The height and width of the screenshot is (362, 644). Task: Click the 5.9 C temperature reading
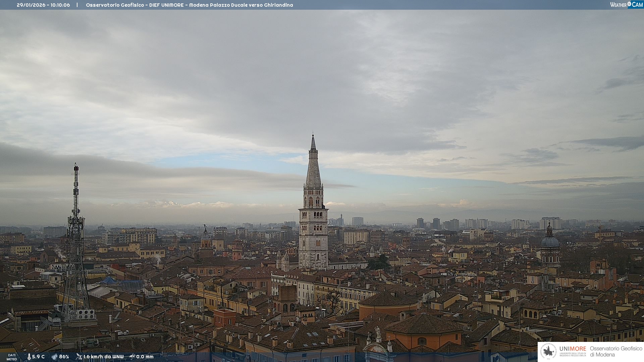[x=38, y=357]
